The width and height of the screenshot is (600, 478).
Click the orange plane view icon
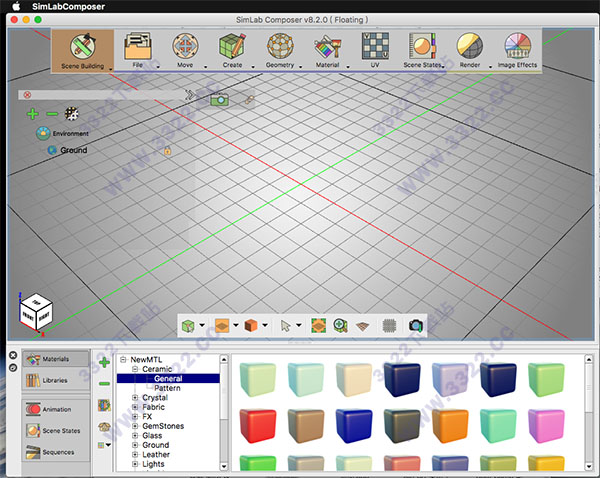(222, 326)
